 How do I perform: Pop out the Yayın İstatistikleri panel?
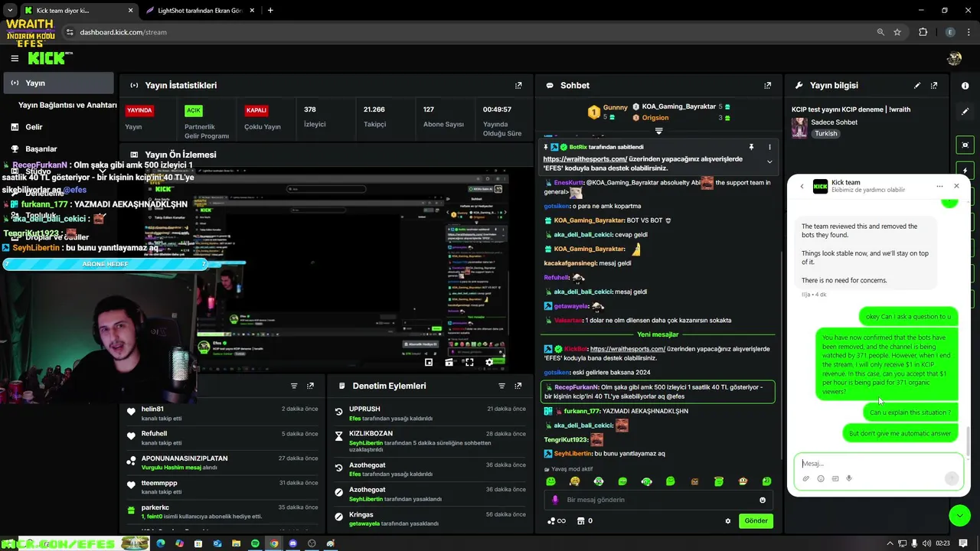[518, 86]
